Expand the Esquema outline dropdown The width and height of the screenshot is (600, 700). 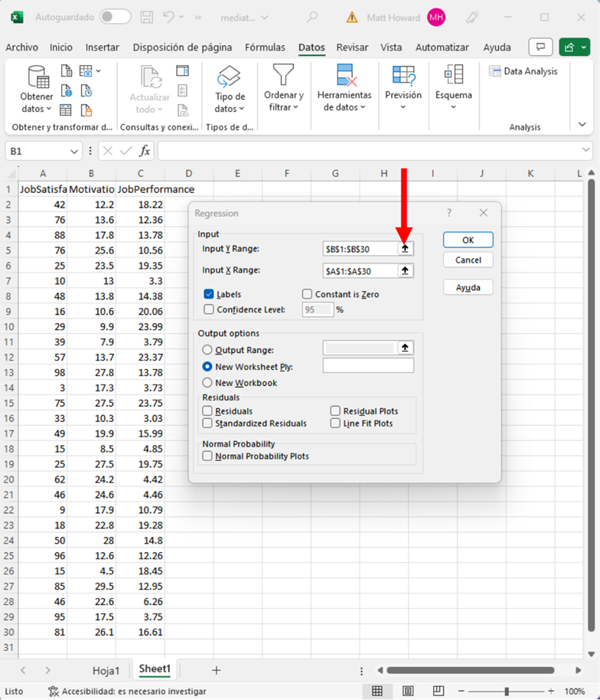453,88
